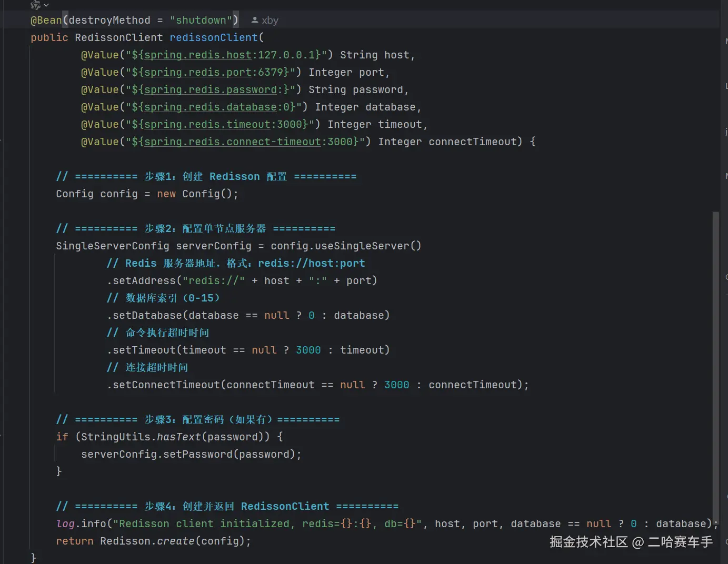Click the Redisson.create(config) return statement
Image resolution: width=728 pixels, height=564 pixels.
(x=154, y=541)
